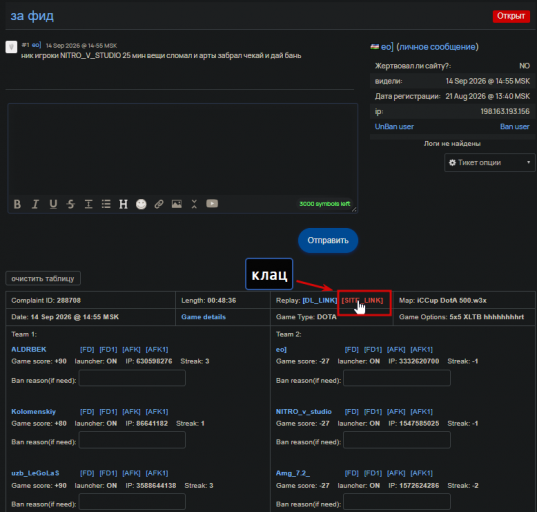Click FD tag for NITRO_v_studio
Viewport: 537px width, 512px height.
352,411
